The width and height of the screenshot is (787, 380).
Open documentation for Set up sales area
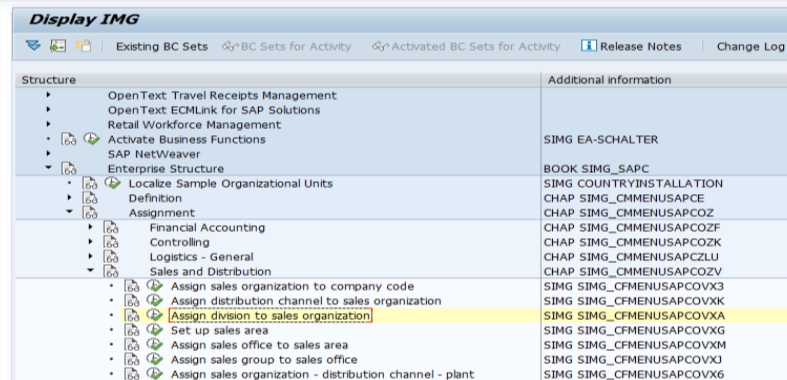132,330
